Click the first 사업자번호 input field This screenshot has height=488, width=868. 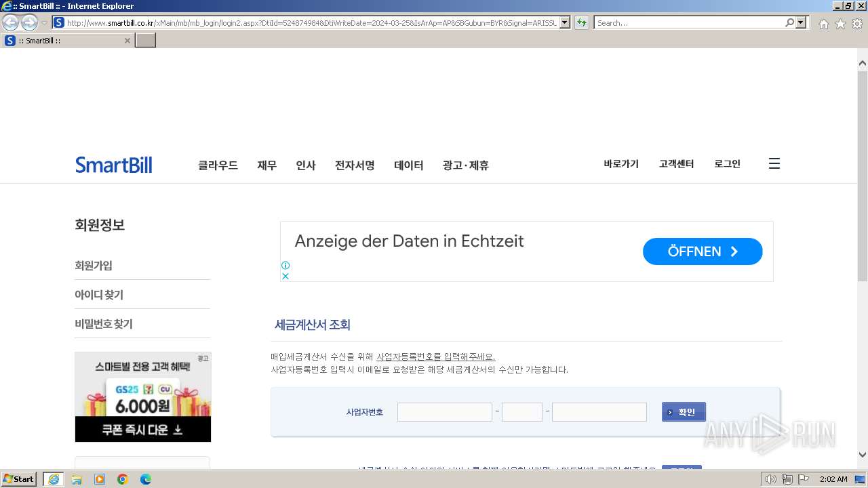point(445,412)
